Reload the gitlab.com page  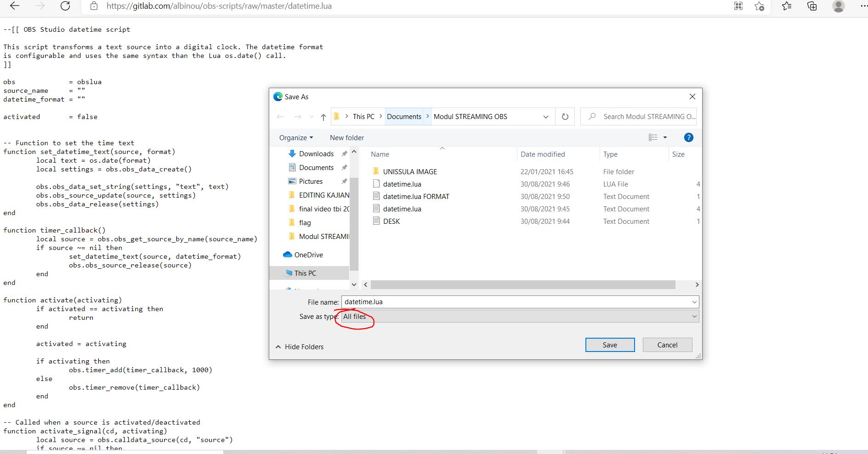point(65,6)
